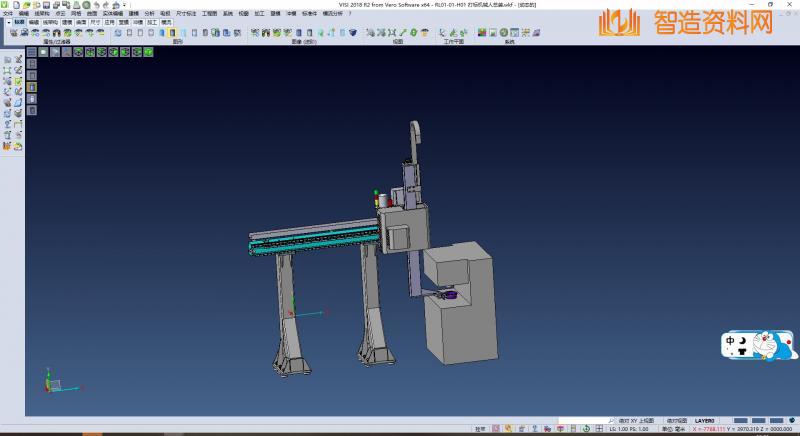Image resolution: width=800 pixels, height=436 pixels.
Task: Toggle the green checkmark icon in left toolbar
Action: tap(18, 80)
